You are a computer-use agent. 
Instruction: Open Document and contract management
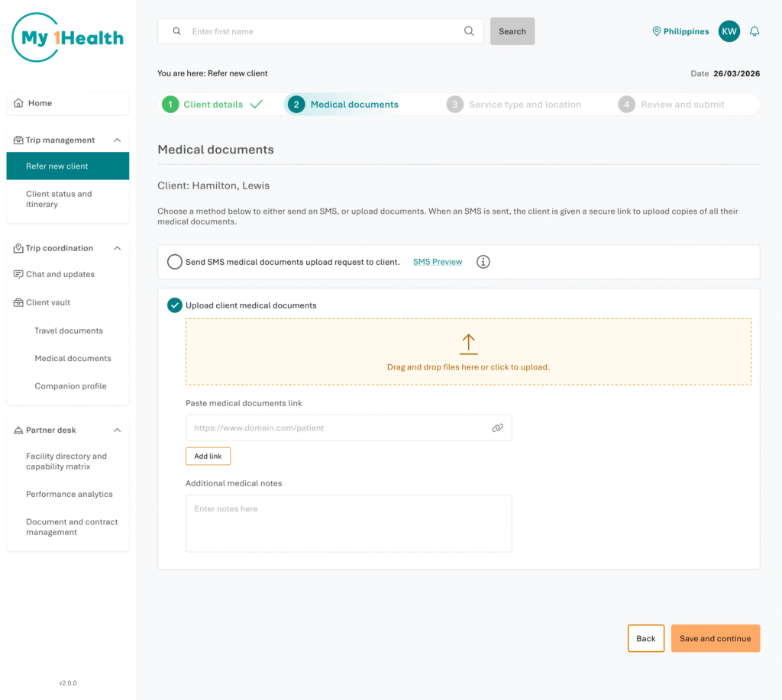pos(72,527)
